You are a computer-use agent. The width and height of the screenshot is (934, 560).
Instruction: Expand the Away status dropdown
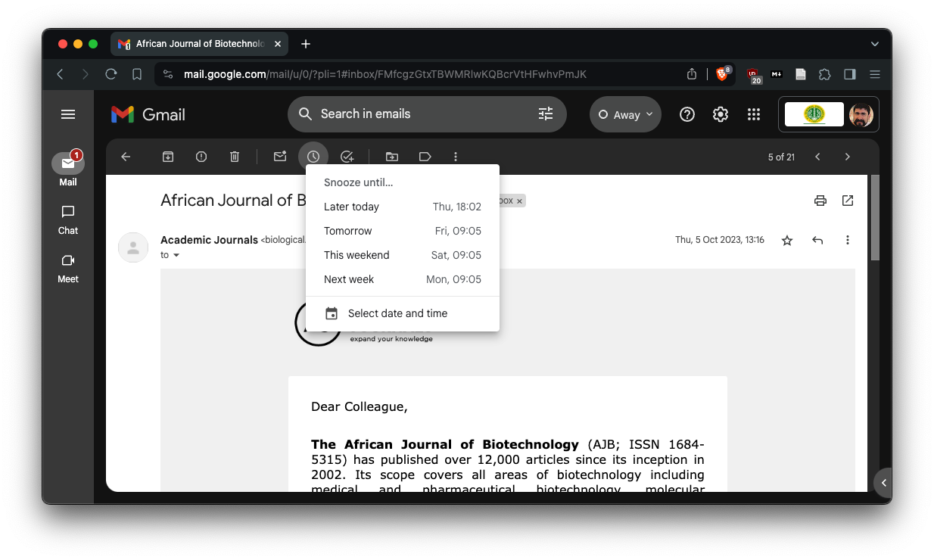[625, 114]
